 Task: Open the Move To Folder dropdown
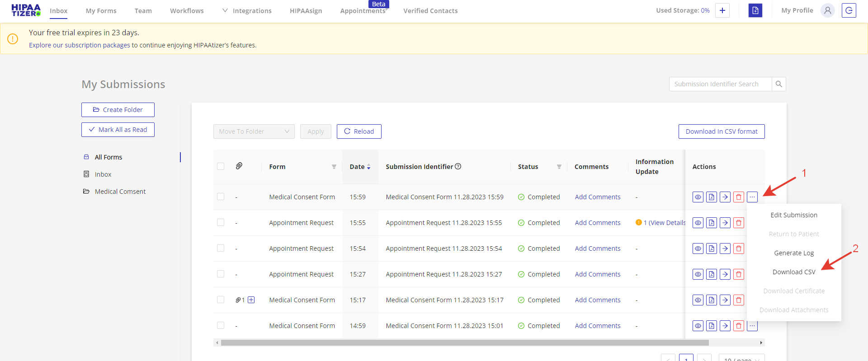pos(254,131)
